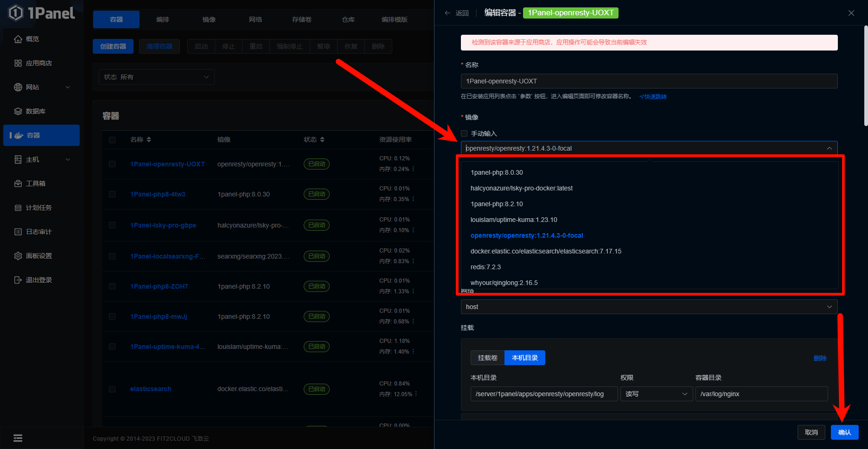Image resolution: width=868 pixels, height=449 pixels.
Task: Click the 退出登录 logout icon
Action: [x=18, y=280]
